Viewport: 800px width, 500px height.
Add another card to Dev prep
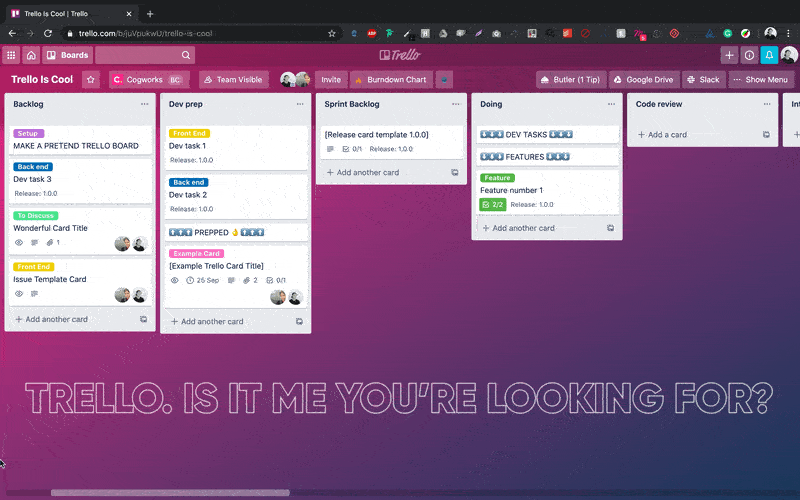pos(207,322)
